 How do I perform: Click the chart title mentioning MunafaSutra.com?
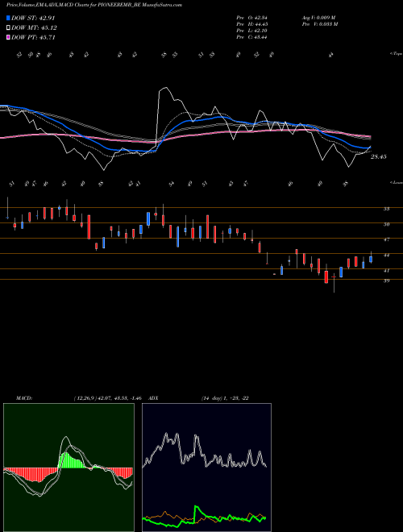94,5
